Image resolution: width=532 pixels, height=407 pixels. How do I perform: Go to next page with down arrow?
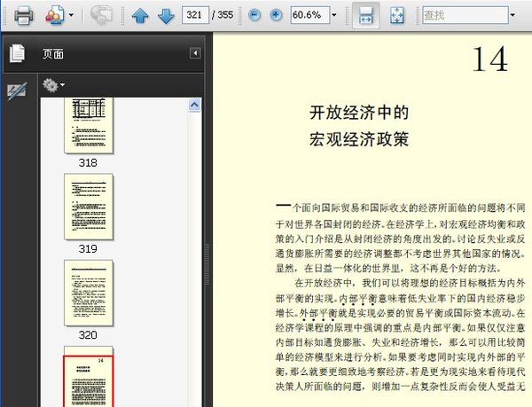[x=166, y=16]
